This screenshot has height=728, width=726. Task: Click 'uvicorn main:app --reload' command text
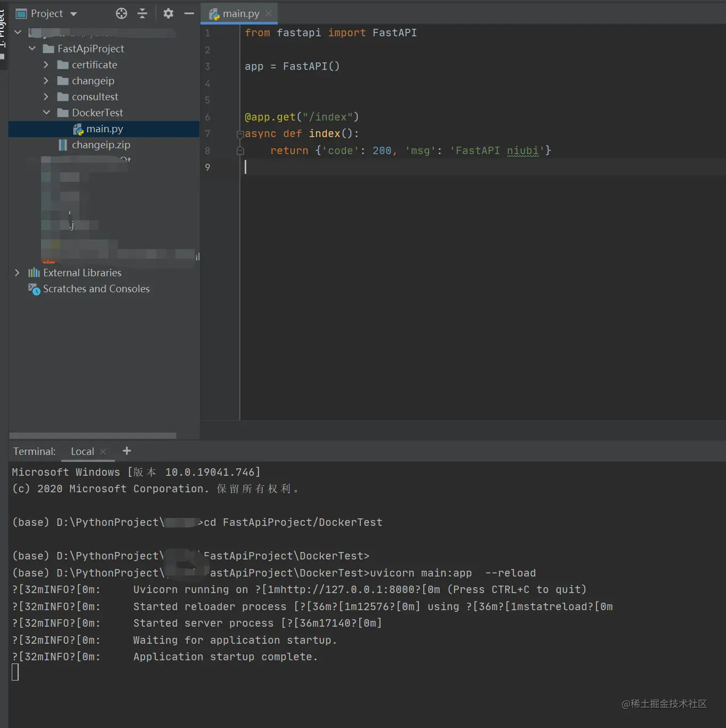453,573
